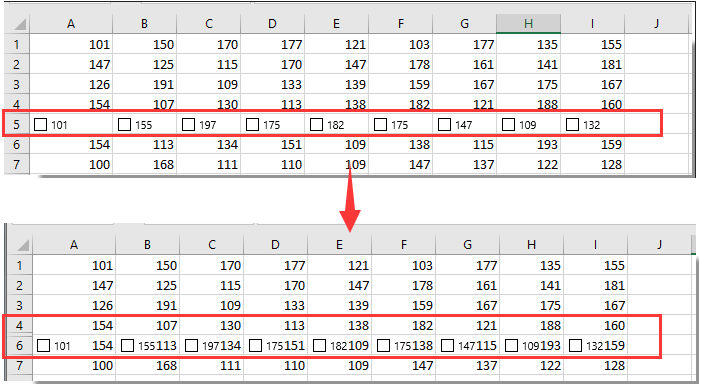Tick column D's 175 checkbox in lower sheet
The image size is (704, 388).
pos(255,345)
